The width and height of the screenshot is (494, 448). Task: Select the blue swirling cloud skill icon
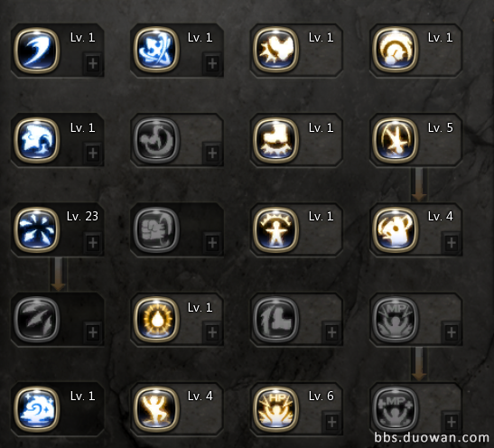click(x=36, y=409)
